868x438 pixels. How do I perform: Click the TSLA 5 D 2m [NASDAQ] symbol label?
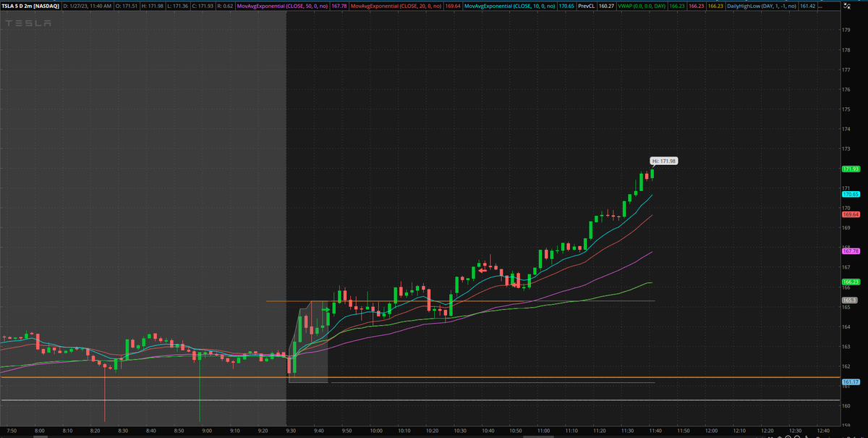(x=30, y=6)
